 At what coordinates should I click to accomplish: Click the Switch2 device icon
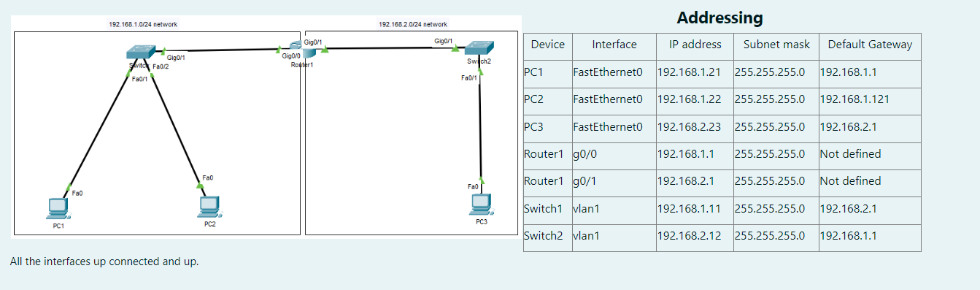[479, 48]
